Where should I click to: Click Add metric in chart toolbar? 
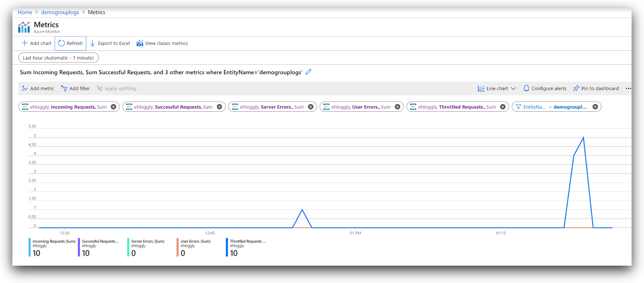pyautogui.click(x=38, y=89)
